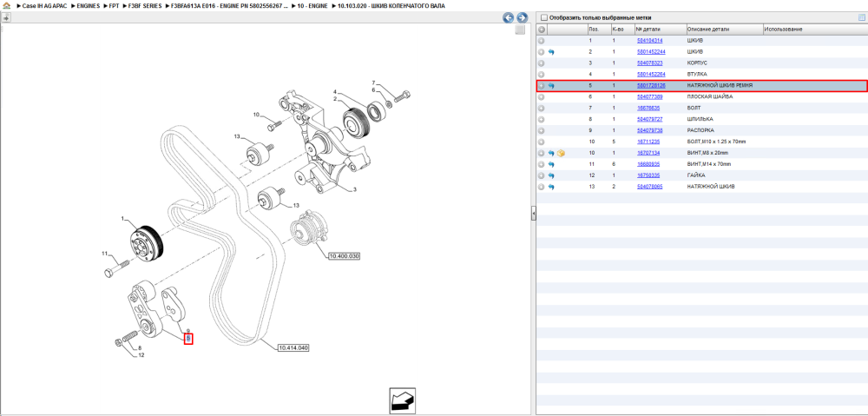Add part 16707134 with its plus icon
868x416 pixels.
click(x=542, y=153)
